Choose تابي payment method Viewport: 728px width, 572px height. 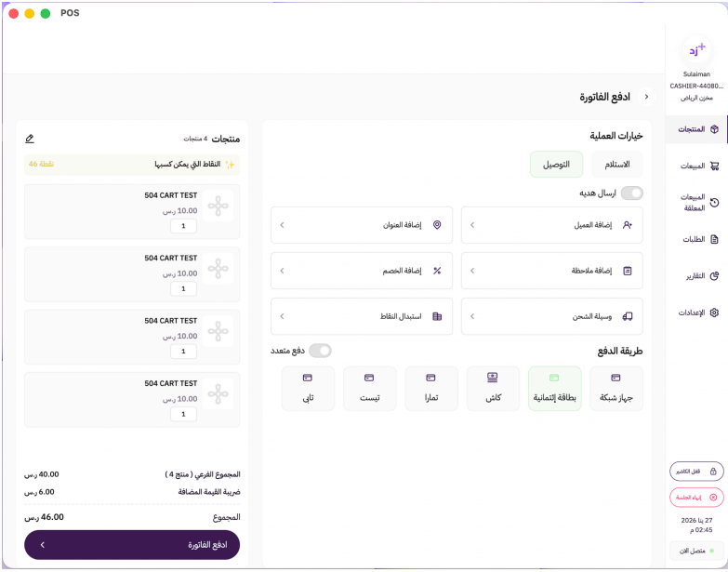[x=308, y=389]
